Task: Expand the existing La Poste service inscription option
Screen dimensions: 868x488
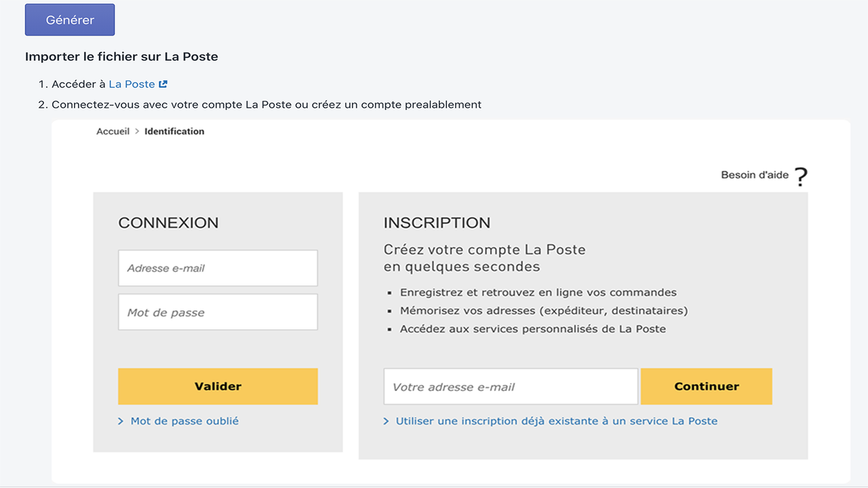Action: (556, 421)
